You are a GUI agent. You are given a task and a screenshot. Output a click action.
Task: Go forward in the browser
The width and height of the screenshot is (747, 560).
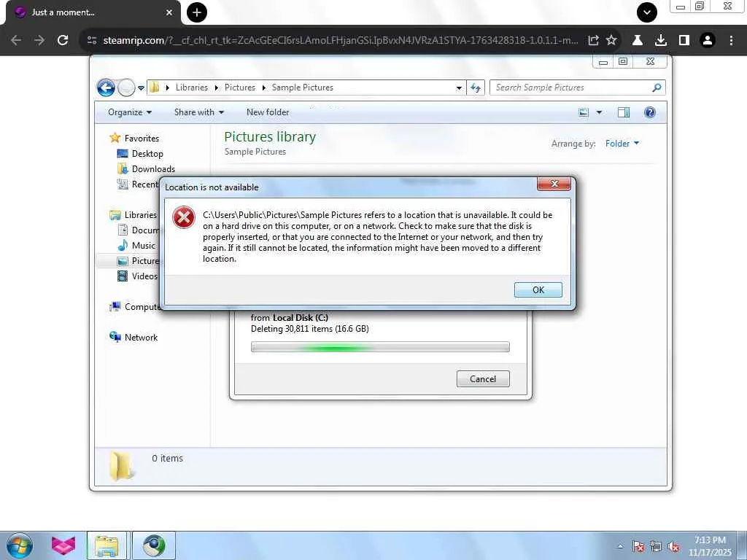click(x=39, y=41)
